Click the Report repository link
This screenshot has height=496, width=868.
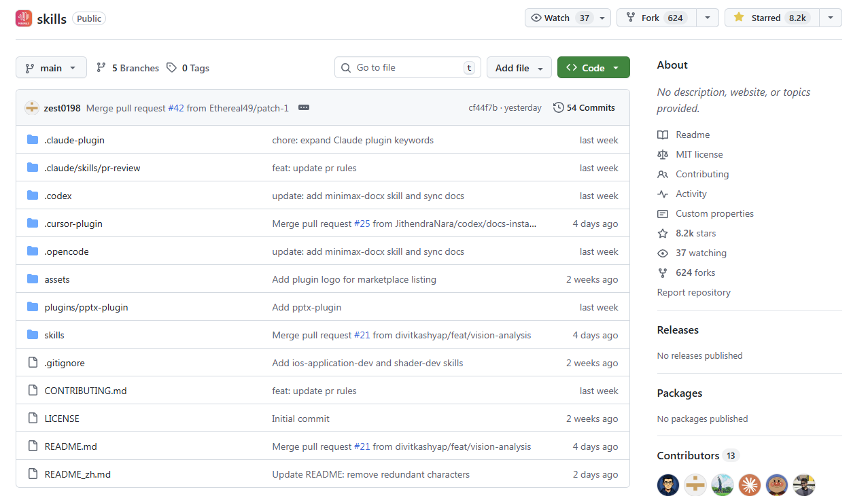click(693, 292)
